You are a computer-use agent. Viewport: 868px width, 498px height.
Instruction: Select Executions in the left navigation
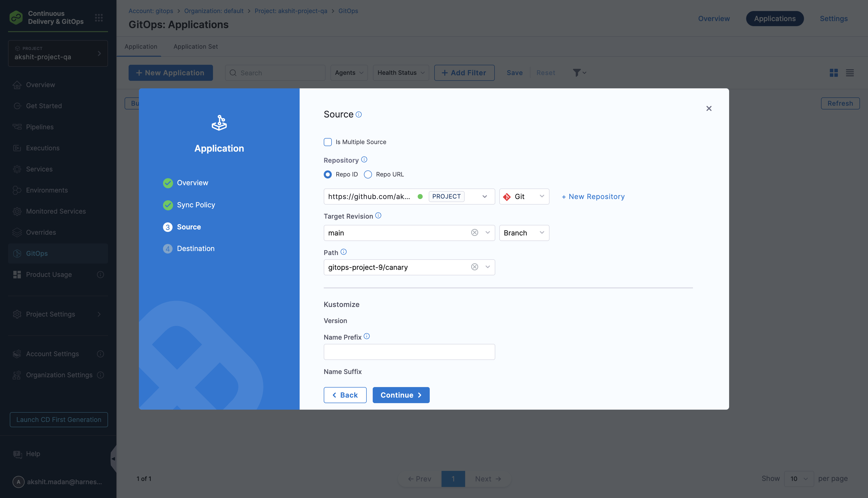(43, 148)
